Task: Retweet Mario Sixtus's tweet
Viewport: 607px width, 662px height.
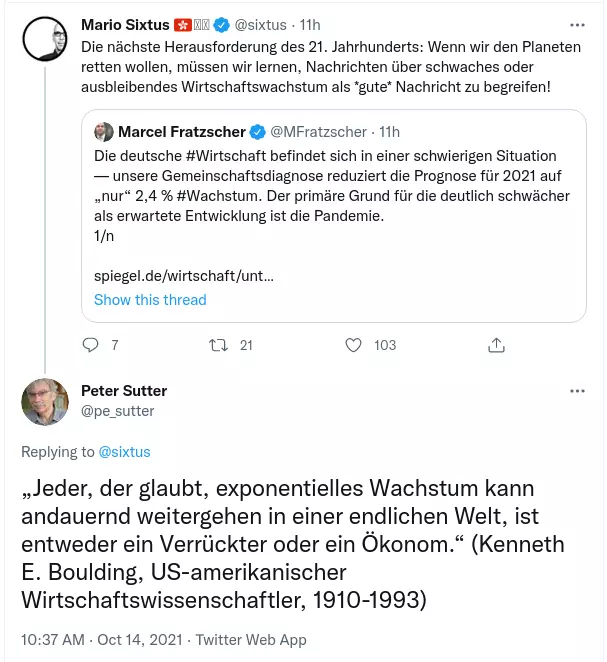Action: 219,345
